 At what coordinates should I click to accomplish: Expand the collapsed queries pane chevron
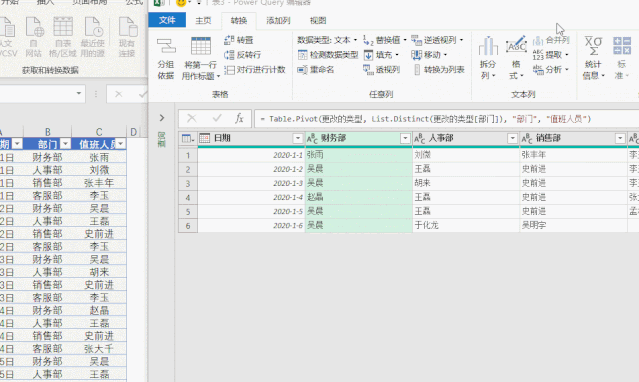point(162,118)
